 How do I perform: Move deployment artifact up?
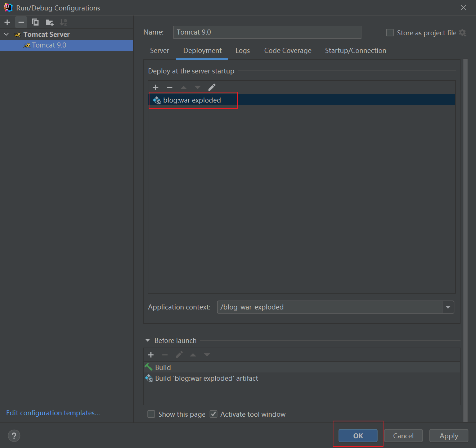pyautogui.click(x=184, y=87)
